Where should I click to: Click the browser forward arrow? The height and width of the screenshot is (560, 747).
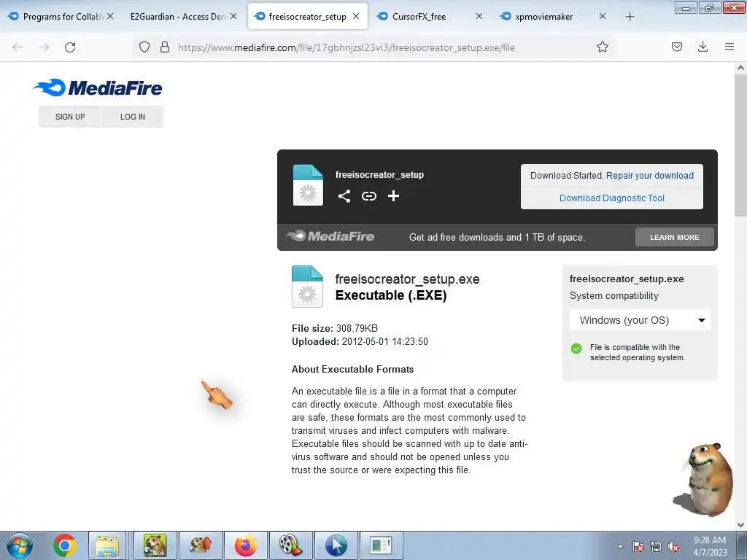[44, 47]
